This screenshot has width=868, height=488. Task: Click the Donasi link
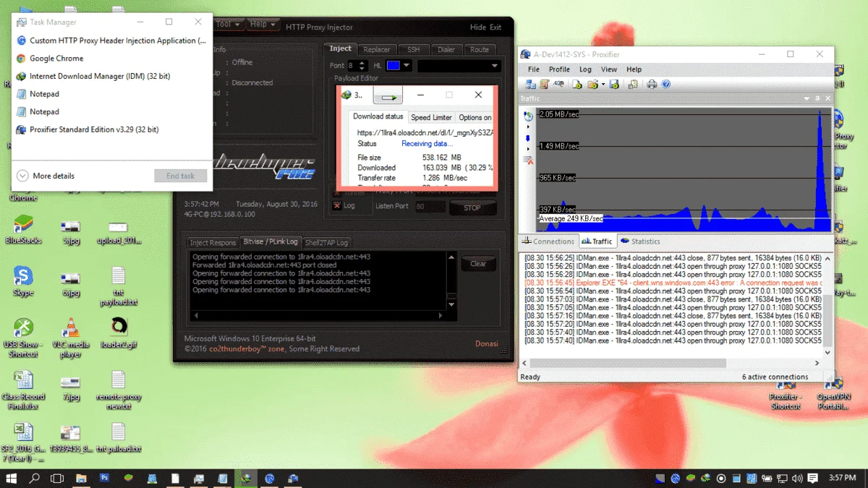(487, 343)
